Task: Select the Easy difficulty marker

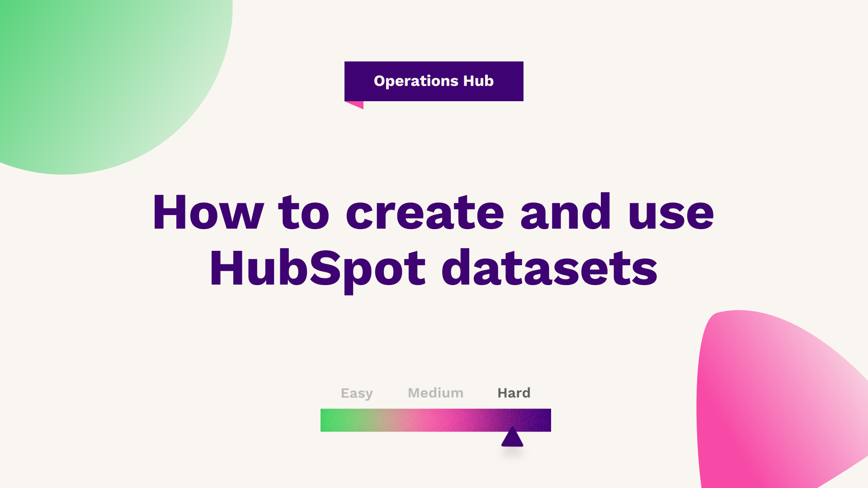Action: click(x=356, y=393)
